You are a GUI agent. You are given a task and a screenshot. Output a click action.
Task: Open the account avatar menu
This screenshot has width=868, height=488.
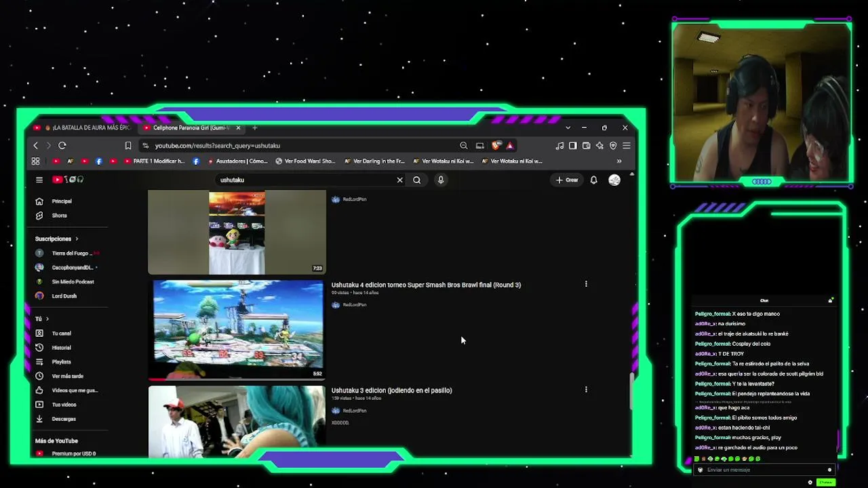tap(614, 180)
